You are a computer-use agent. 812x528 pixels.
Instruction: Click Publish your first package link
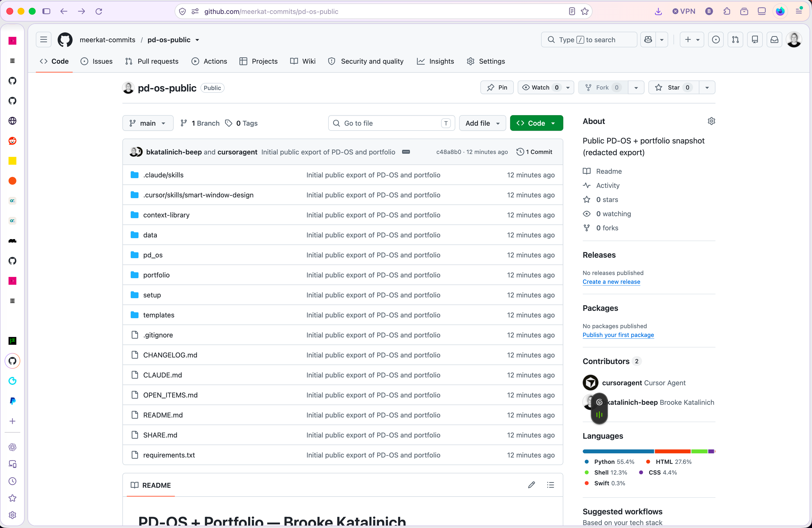pos(618,335)
